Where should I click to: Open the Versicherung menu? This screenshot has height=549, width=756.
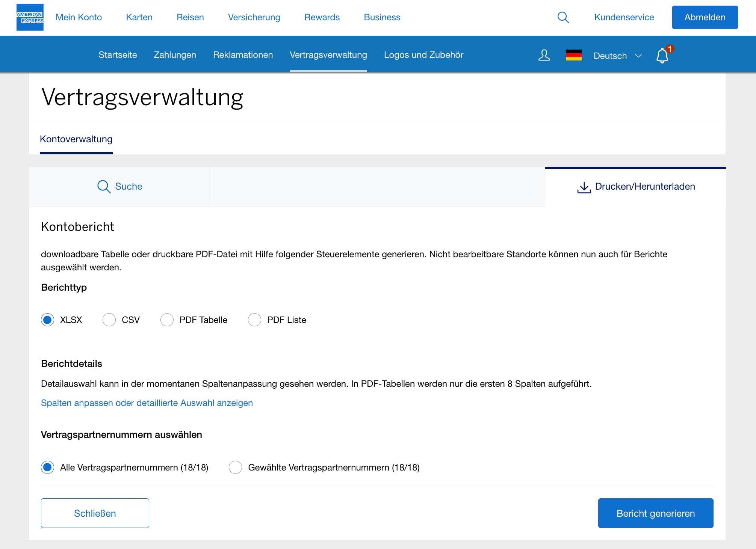point(254,17)
